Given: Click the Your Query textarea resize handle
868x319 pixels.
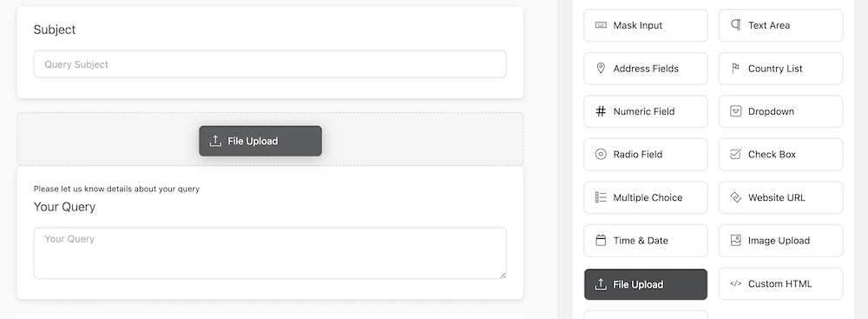Looking at the screenshot, I should [503, 276].
